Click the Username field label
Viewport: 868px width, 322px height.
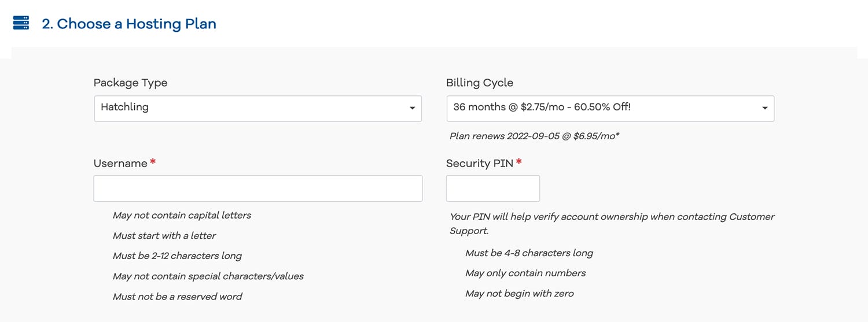click(120, 164)
